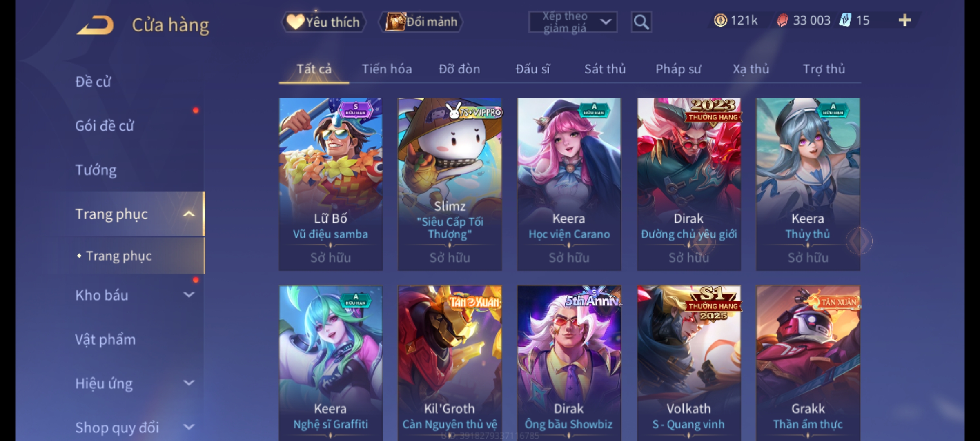Image resolution: width=980 pixels, height=441 pixels.
Task: Open the Tướng menu item
Action: coord(96,170)
